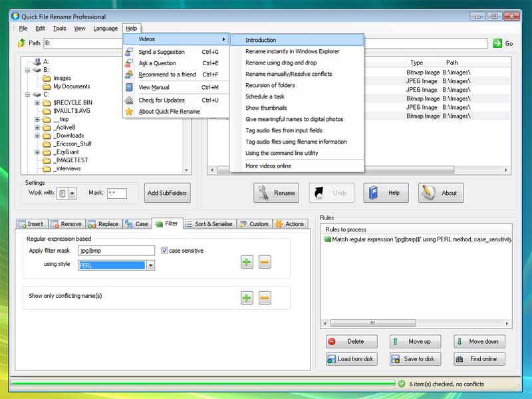This screenshot has width=532, height=399.
Task: Add the regular-expression filter rule with plus
Action: 247,262
